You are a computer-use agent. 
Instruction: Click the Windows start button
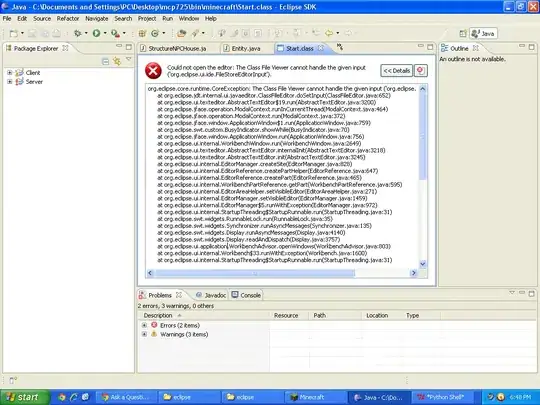(x=24, y=397)
